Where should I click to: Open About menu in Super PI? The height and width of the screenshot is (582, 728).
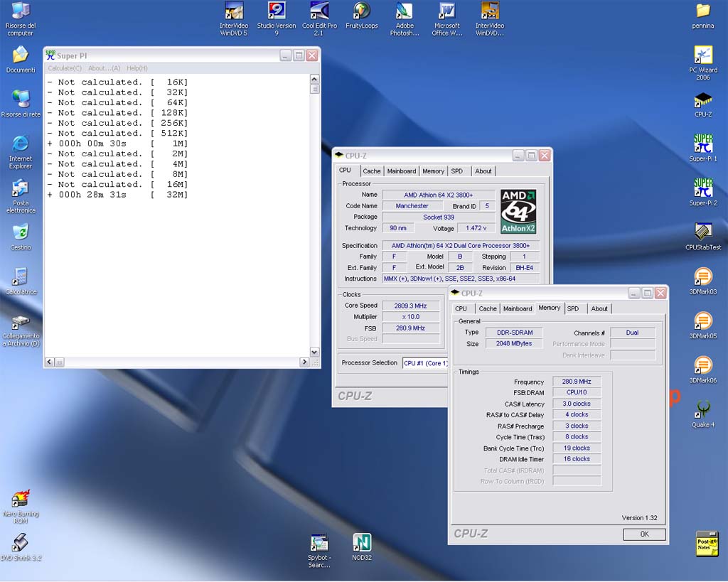104,68
